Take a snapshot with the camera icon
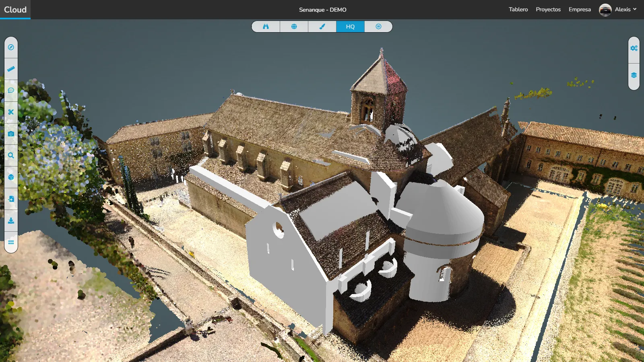This screenshot has width=644, height=362. [11, 134]
